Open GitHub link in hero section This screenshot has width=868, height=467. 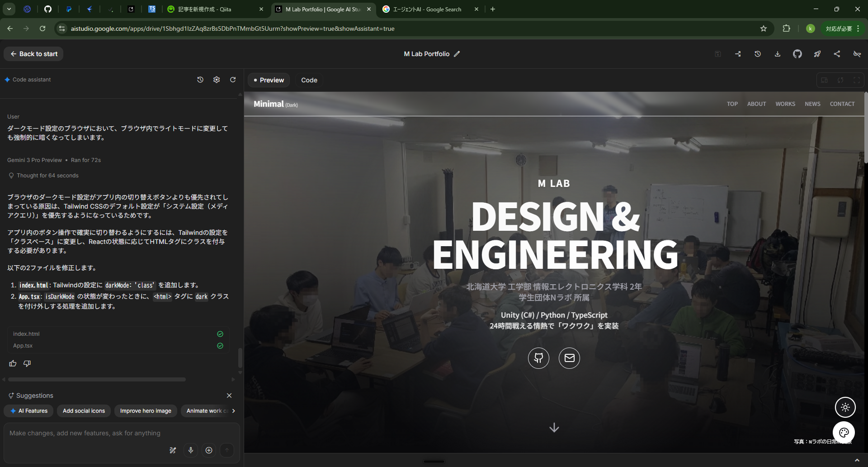(538, 358)
